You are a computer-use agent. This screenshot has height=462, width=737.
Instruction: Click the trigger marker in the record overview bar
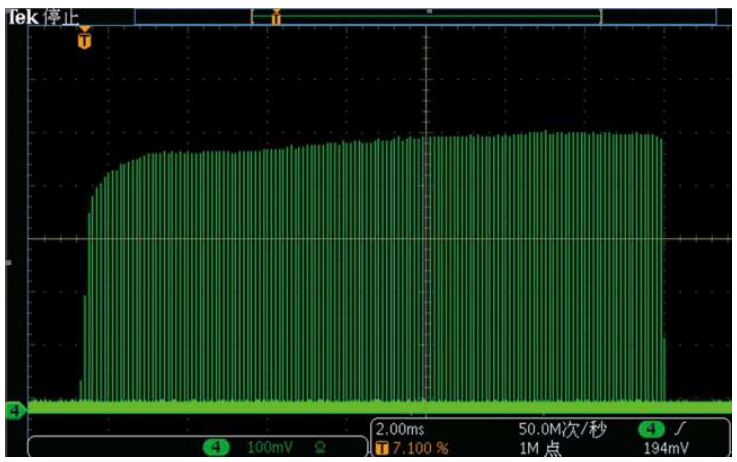point(276,17)
